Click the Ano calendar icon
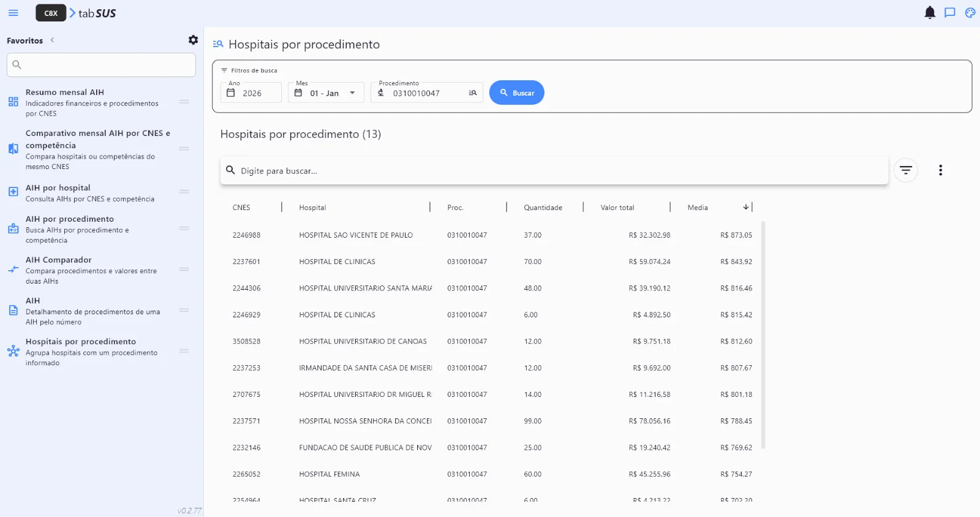 pos(231,92)
